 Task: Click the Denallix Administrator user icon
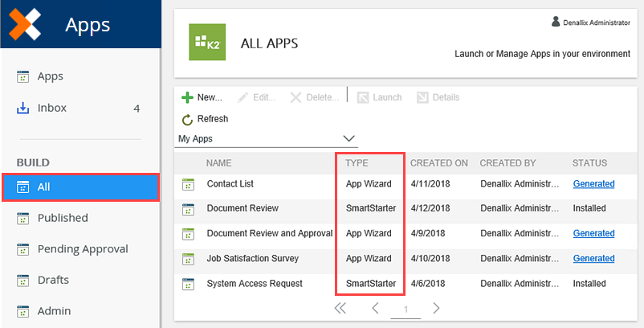coord(556,23)
